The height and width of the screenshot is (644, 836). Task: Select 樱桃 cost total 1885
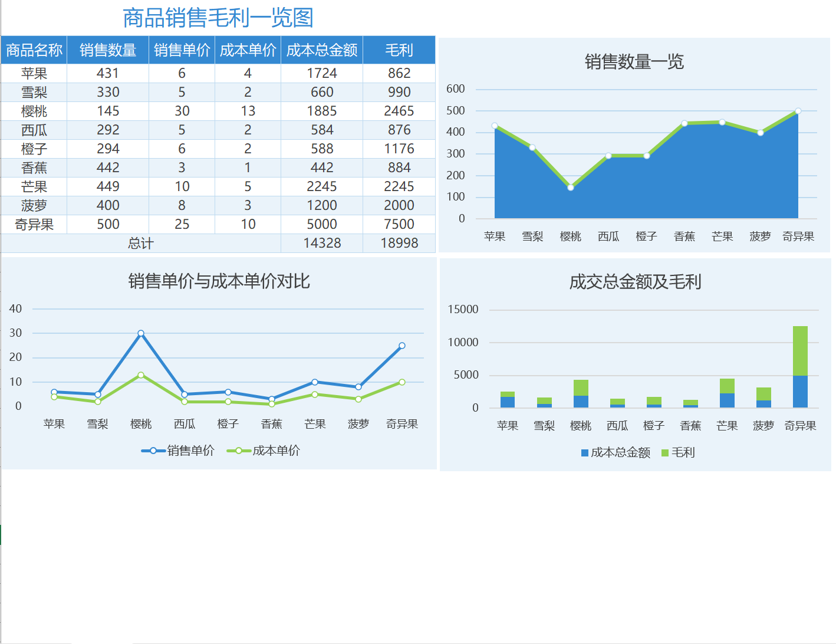click(322, 111)
